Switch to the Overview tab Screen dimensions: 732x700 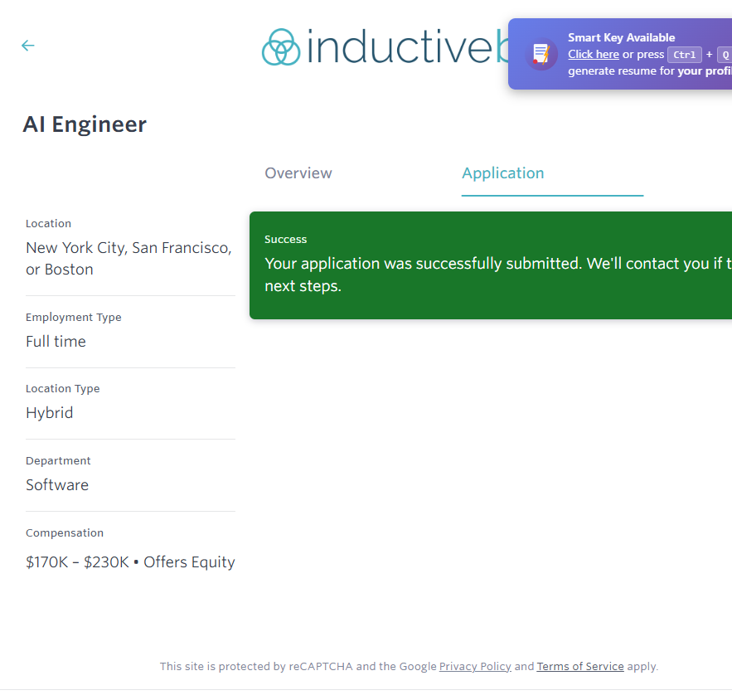tap(298, 173)
